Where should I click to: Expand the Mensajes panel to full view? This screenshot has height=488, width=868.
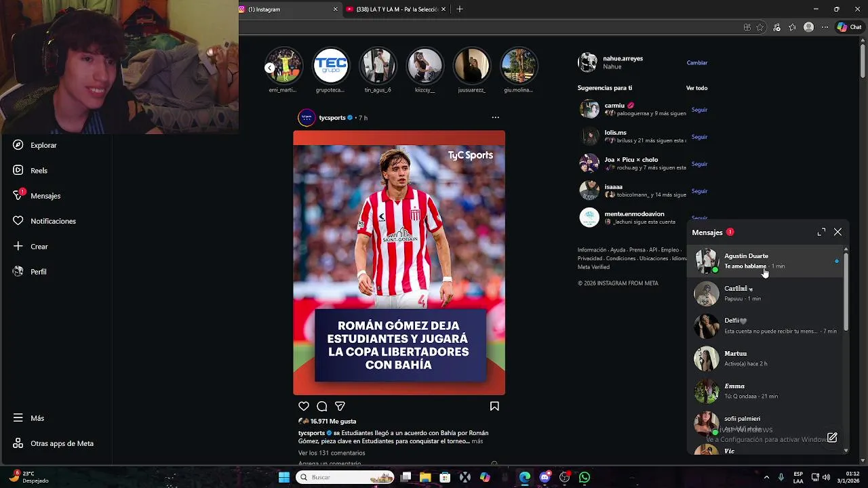click(x=821, y=232)
